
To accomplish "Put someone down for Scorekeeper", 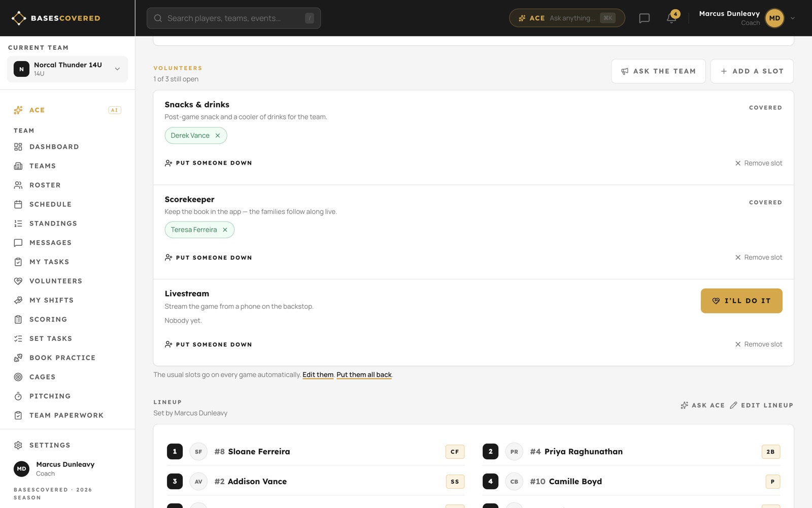I will tap(209, 258).
